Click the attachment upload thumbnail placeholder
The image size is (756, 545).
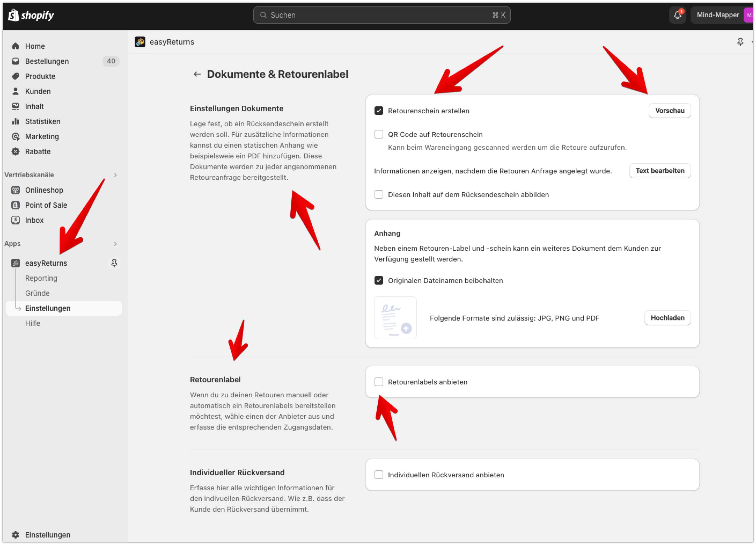[x=395, y=318]
